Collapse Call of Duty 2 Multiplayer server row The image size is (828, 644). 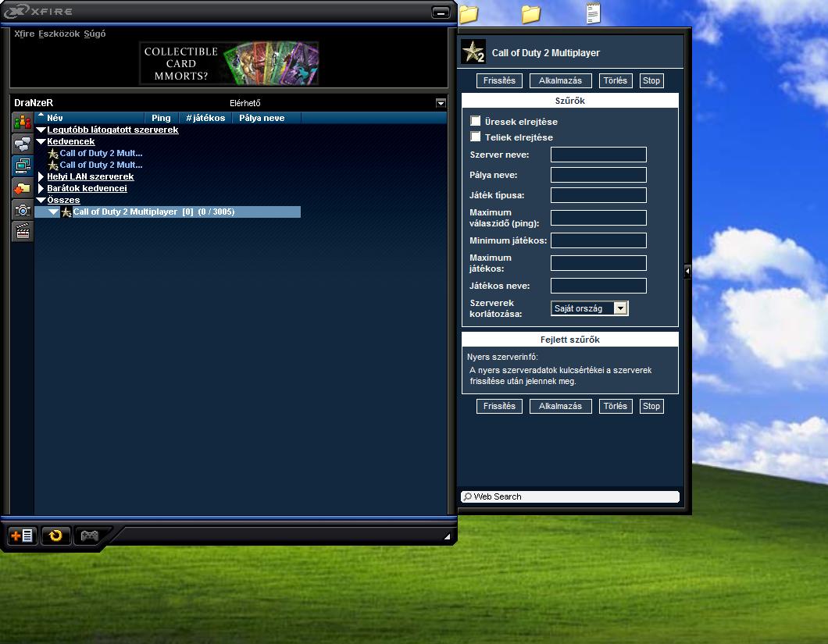[53, 212]
